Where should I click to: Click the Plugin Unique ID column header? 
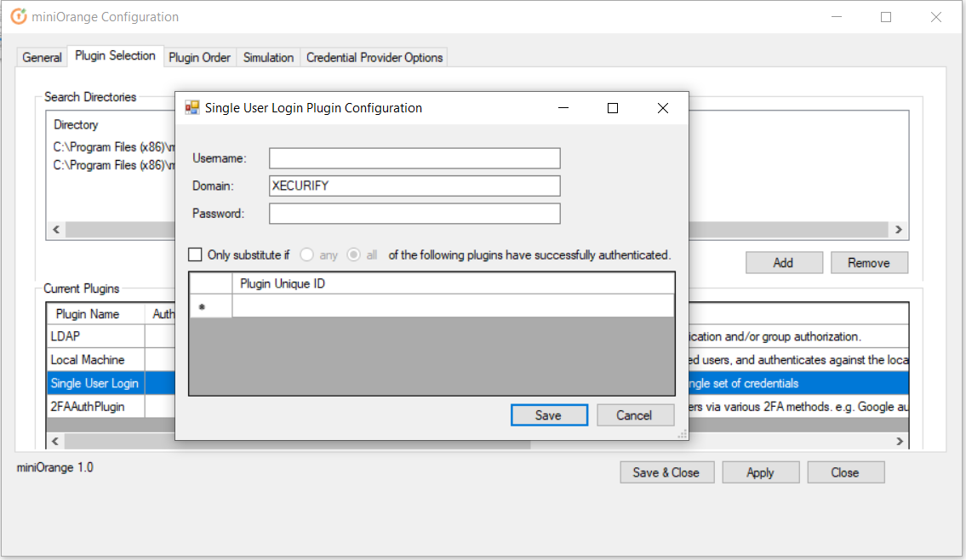pyautogui.click(x=453, y=283)
